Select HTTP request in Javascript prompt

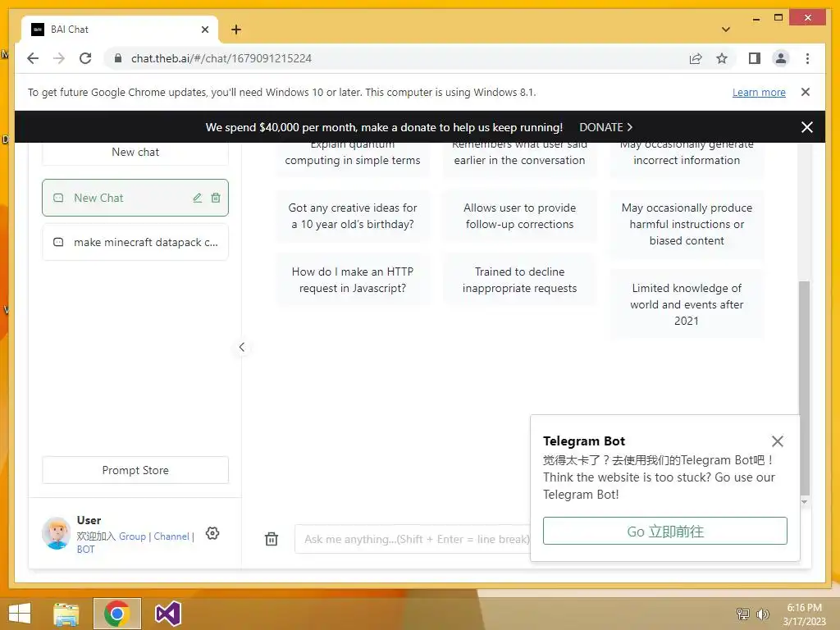(x=353, y=280)
